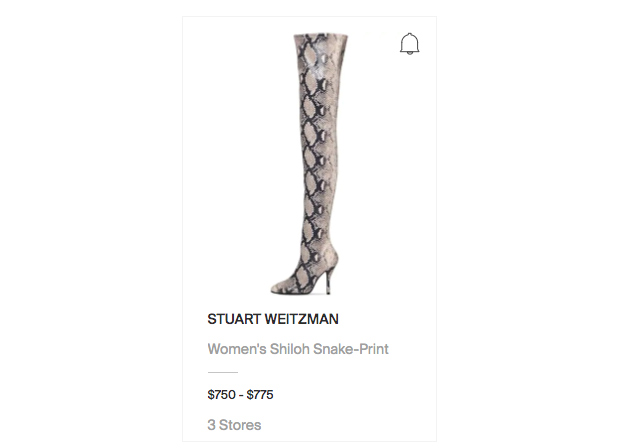Click the short divider line above the price
The image size is (620, 448).
pyautogui.click(x=223, y=372)
